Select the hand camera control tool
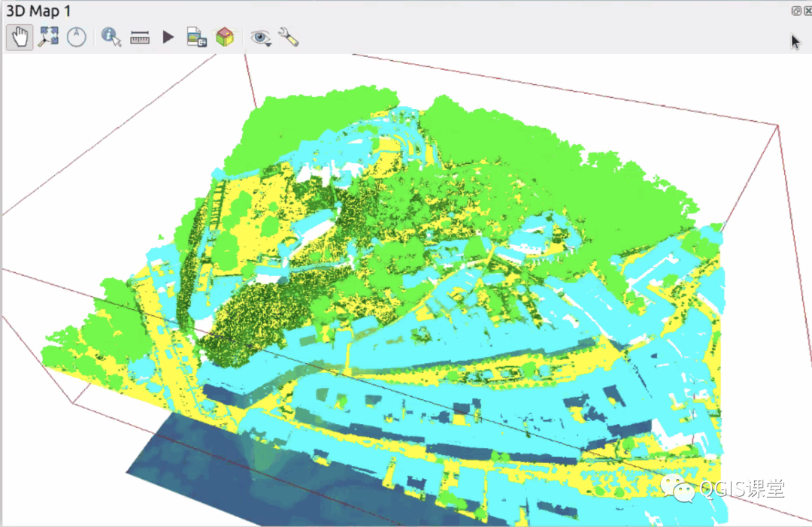The width and height of the screenshot is (812, 527). [x=20, y=37]
